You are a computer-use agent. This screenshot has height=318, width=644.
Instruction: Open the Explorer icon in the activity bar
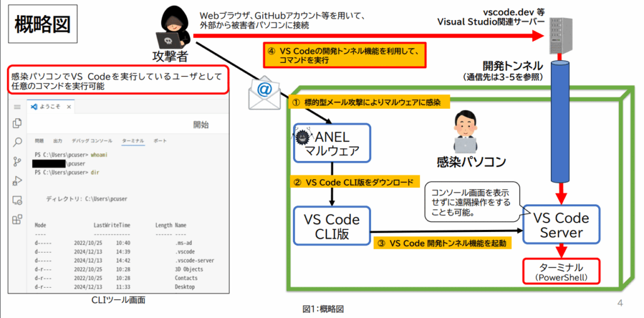[x=17, y=123]
